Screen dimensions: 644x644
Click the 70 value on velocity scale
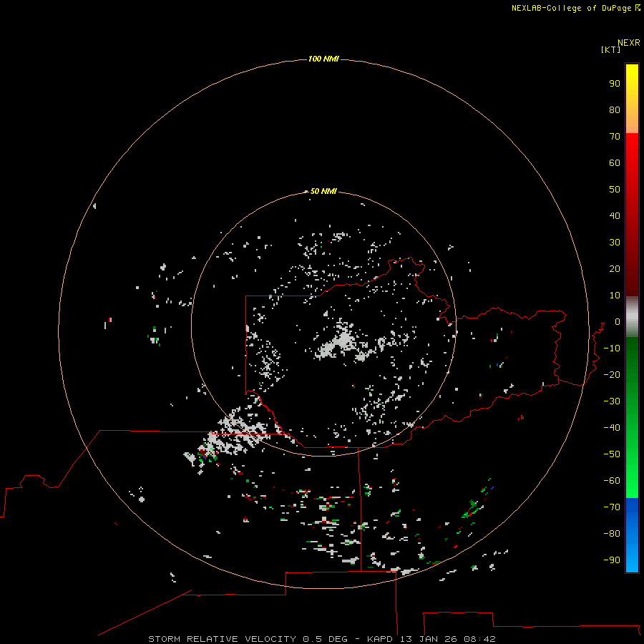(x=615, y=137)
